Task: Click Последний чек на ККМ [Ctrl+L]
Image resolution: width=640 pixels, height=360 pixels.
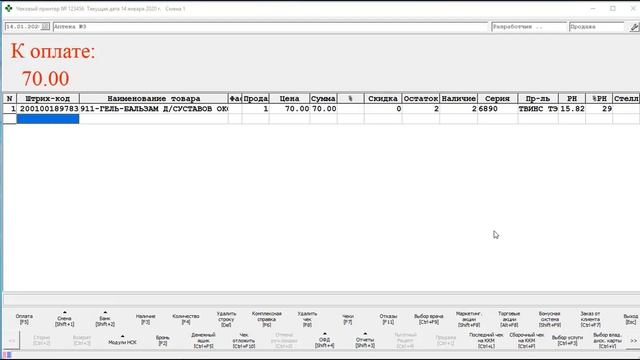Action: click(x=486, y=340)
